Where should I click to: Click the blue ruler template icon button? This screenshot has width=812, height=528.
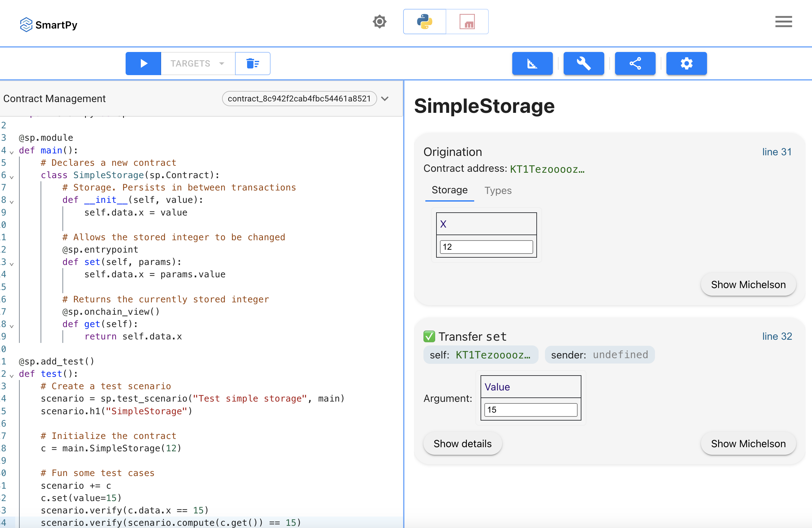pos(532,63)
